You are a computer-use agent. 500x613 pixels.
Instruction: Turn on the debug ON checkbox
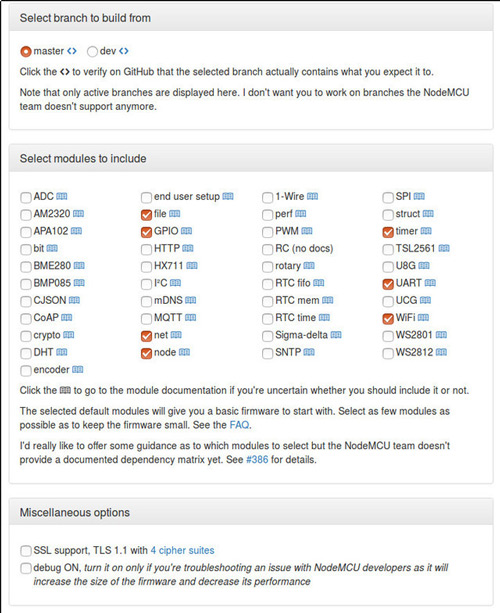(x=26, y=568)
